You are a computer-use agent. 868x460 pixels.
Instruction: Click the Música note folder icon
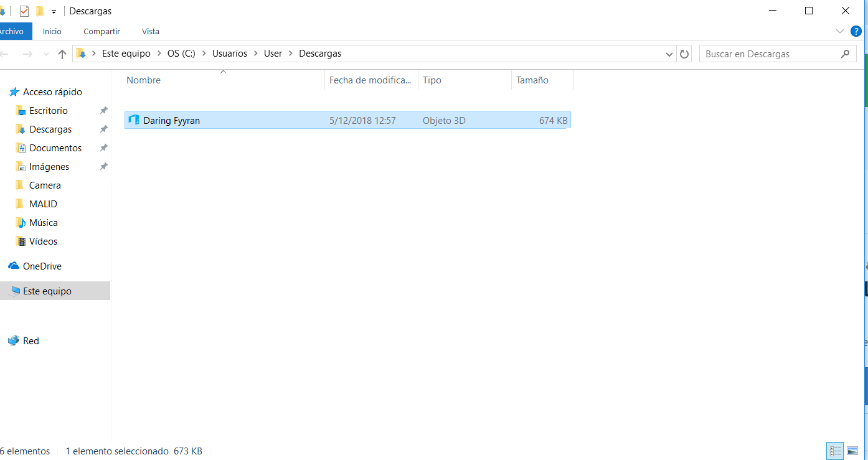[21, 223]
